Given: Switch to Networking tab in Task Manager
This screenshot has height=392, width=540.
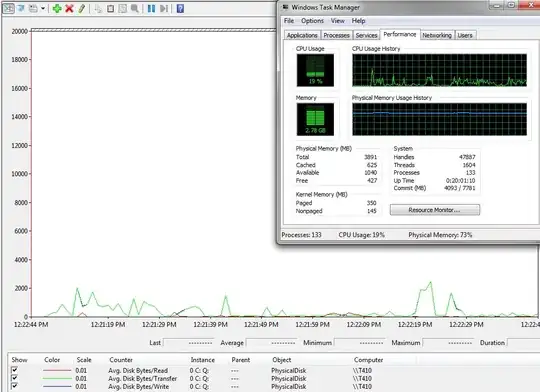Looking at the screenshot, I should [x=437, y=35].
